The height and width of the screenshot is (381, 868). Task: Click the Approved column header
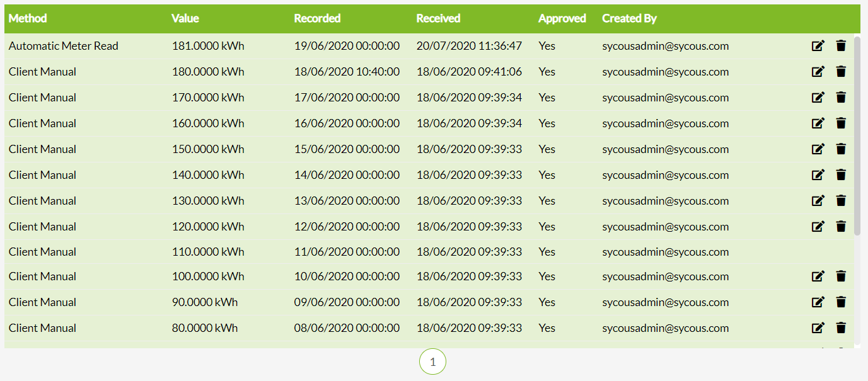pyautogui.click(x=562, y=18)
